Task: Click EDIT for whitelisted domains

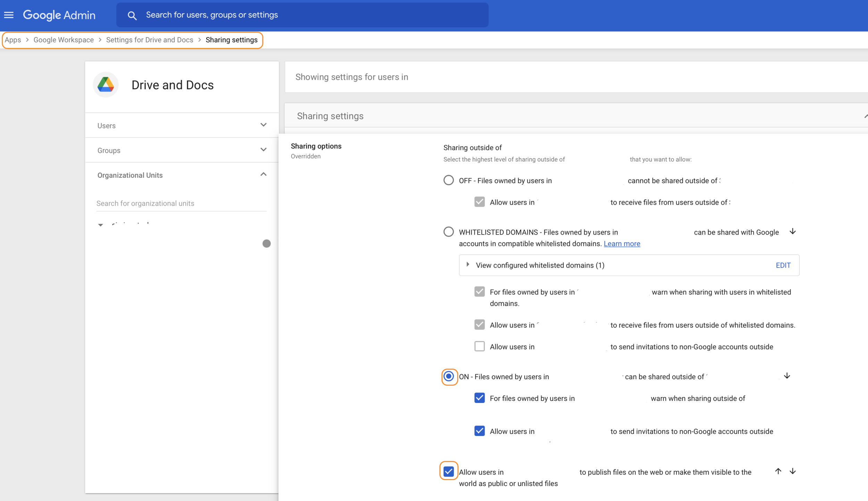Action: click(x=783, y=265)
